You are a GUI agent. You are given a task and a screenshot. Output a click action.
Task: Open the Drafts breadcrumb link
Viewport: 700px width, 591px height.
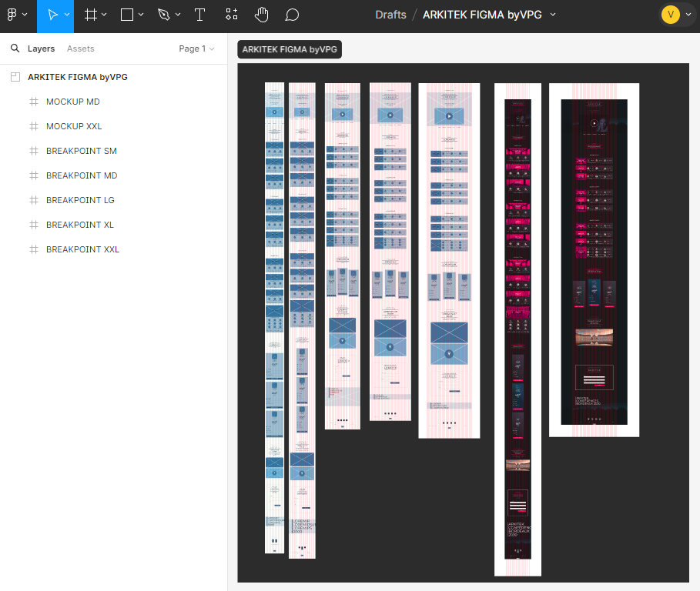click(x=390, y=15)
